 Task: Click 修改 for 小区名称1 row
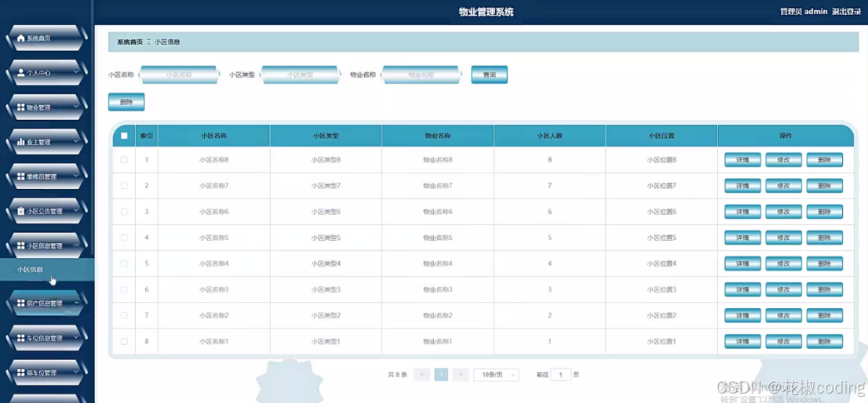pos(783,342)
